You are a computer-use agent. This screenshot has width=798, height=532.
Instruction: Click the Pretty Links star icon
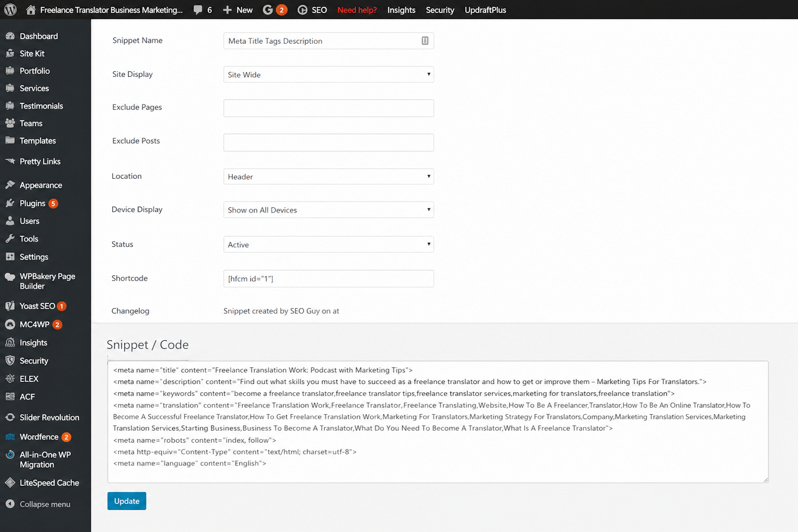[10, 161]
